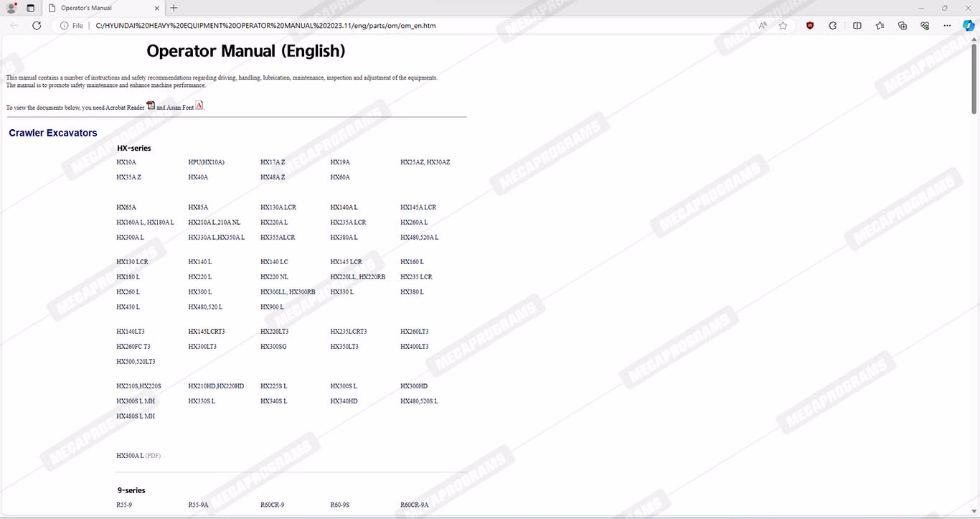The width and height of the screenshot is (980, 519).
Task: Open Collections icon in toolbar
Action: 903,26
